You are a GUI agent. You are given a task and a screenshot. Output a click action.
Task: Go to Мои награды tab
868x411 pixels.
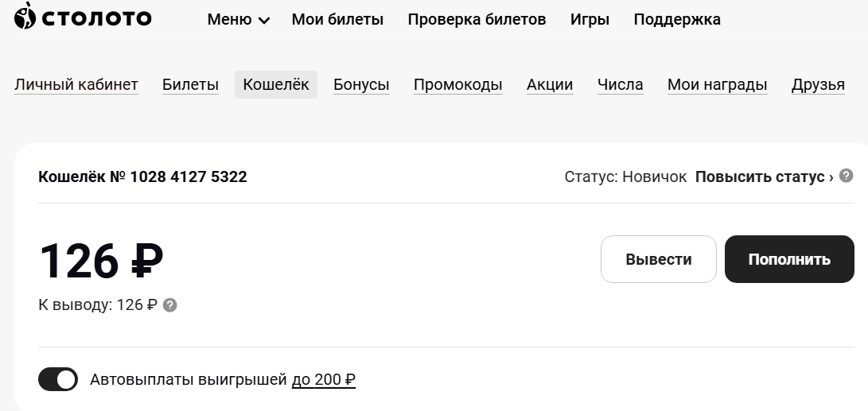click(x=717, y=85)
